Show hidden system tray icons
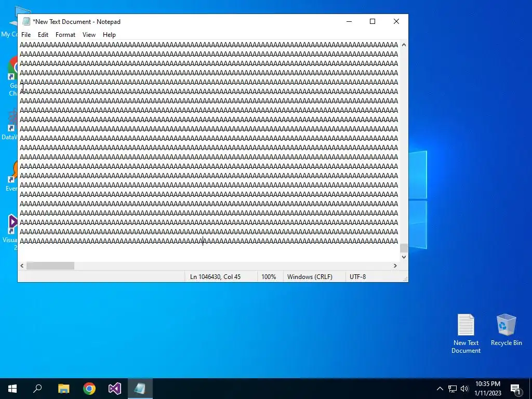 pos(440,389)
